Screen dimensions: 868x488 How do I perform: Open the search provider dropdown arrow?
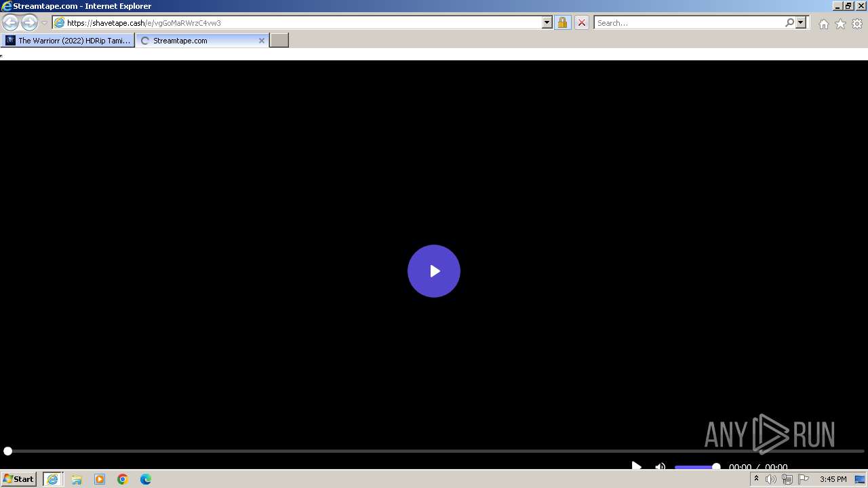(801, 22)
